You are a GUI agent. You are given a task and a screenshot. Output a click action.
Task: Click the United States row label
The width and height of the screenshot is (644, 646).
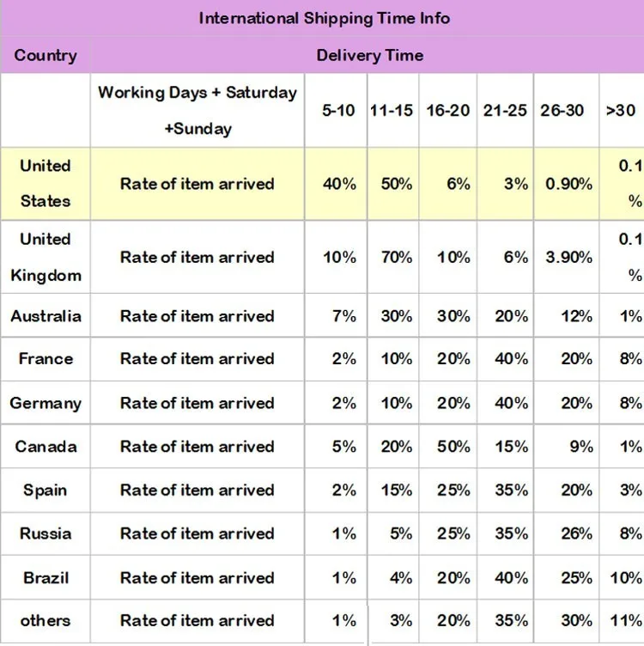click(45, 183)
